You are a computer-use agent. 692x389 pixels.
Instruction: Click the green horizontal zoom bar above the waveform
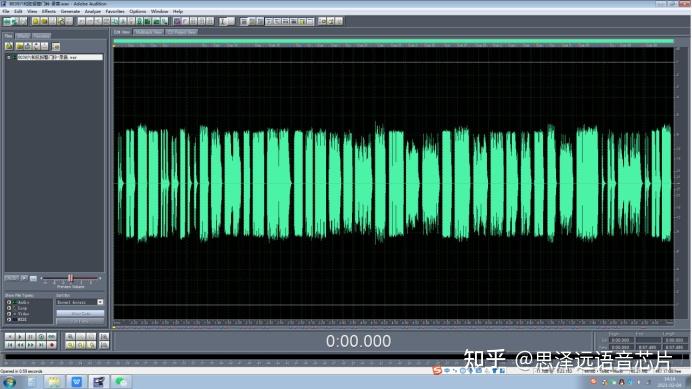(394, 41)
